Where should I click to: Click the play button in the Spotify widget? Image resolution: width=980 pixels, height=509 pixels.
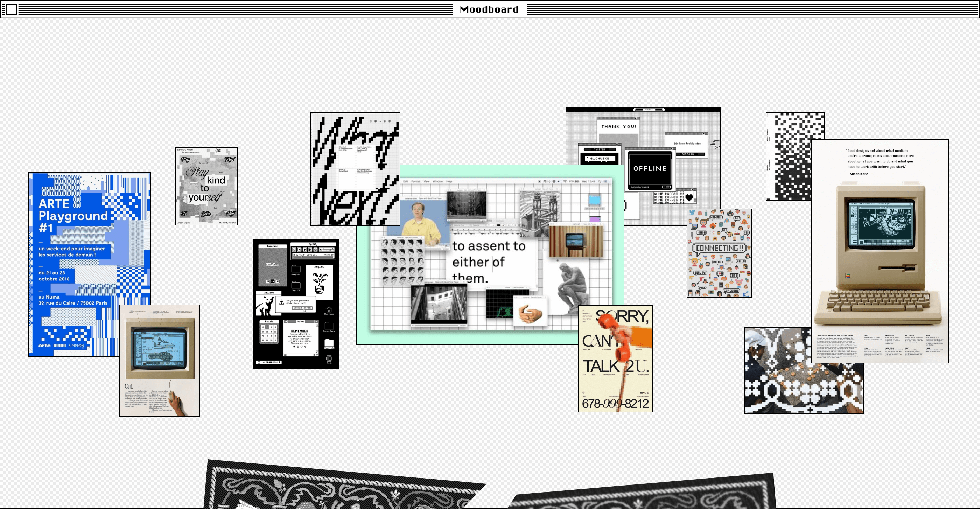point(305,250)
